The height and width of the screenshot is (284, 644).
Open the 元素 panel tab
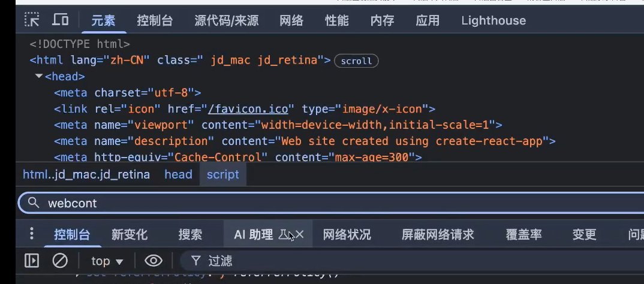pos(104,20)
